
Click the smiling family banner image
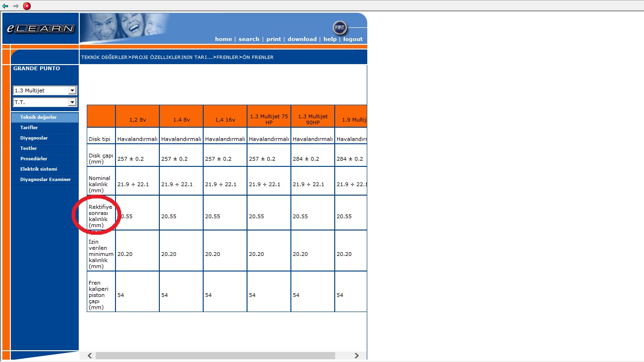point(125,28)
